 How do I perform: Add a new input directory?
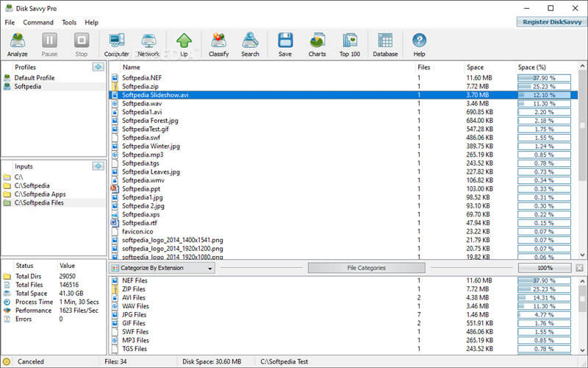coord(98,166)
